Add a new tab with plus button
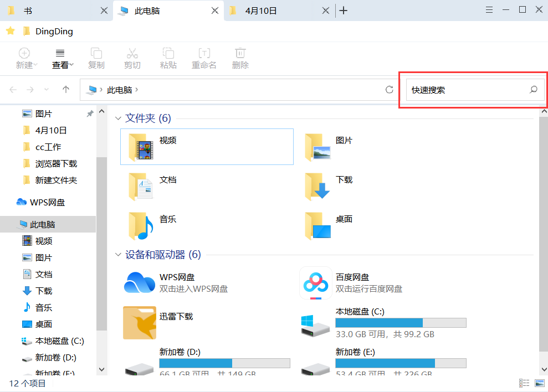 click(x=344, y=11)
